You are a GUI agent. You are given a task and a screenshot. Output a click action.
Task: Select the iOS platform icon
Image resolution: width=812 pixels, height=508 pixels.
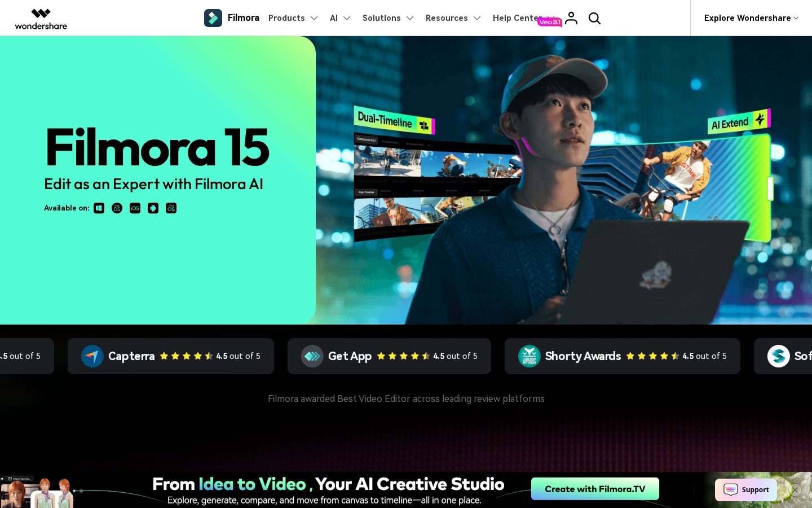[x=135, y=208]
